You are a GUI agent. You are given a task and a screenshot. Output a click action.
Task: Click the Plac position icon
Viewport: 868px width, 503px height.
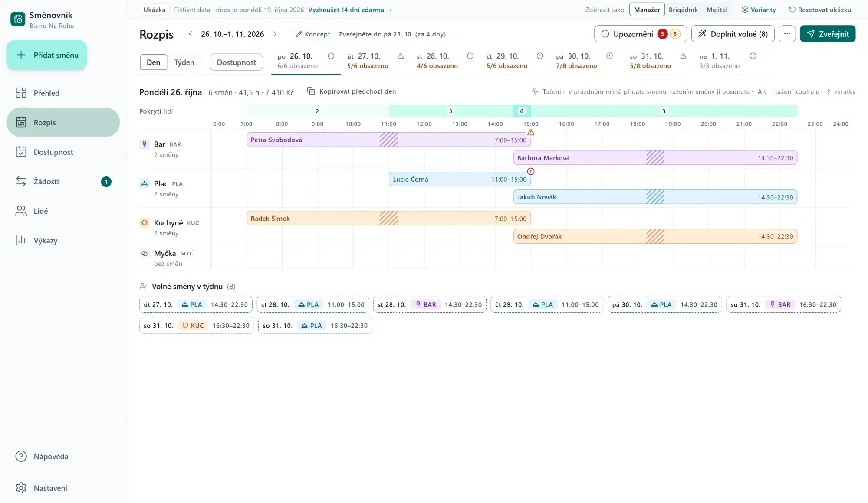point(145,183)
